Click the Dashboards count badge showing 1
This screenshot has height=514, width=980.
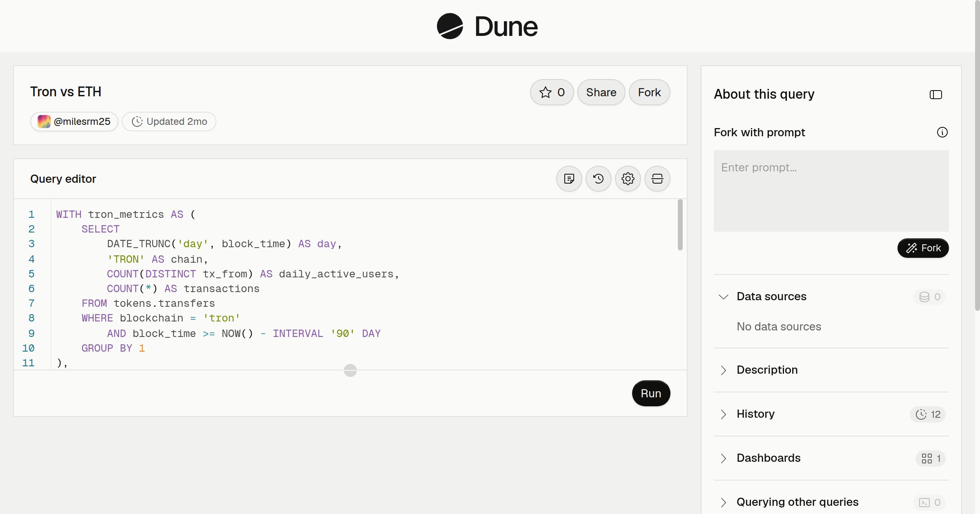pyautogui.click(x=931, y=458)
